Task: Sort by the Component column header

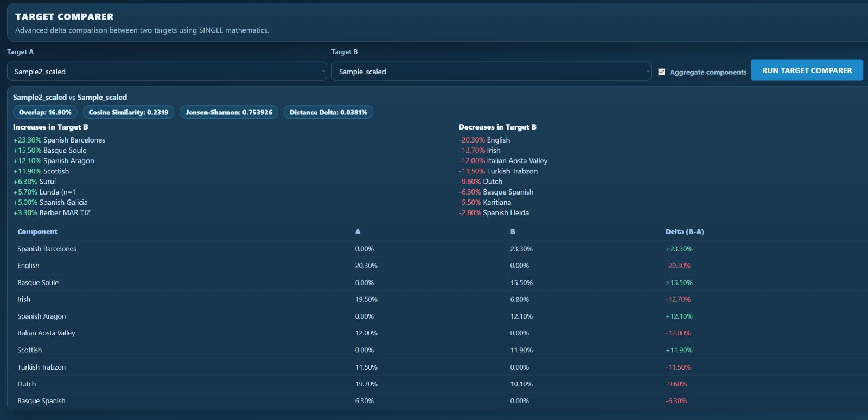Action: click(37, 232)
